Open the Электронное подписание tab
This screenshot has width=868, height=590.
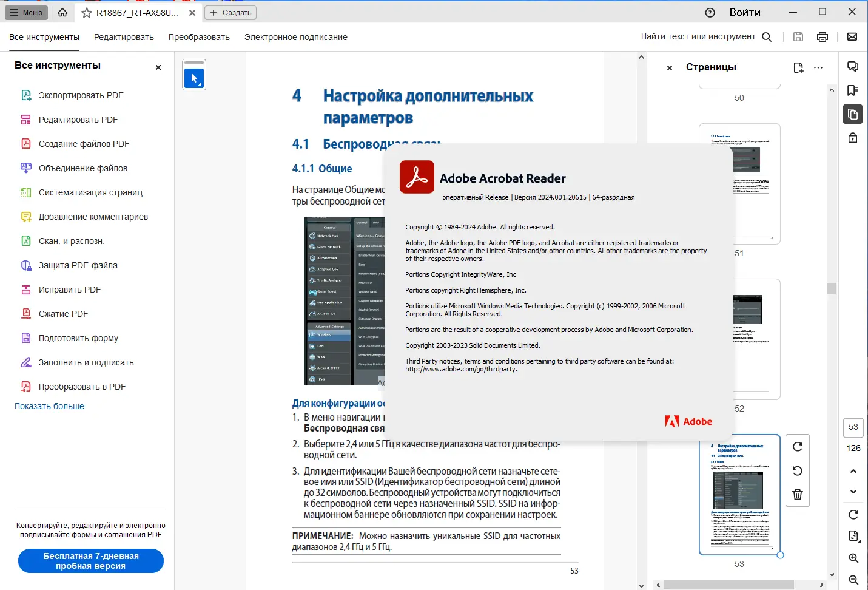coord(296,37)
